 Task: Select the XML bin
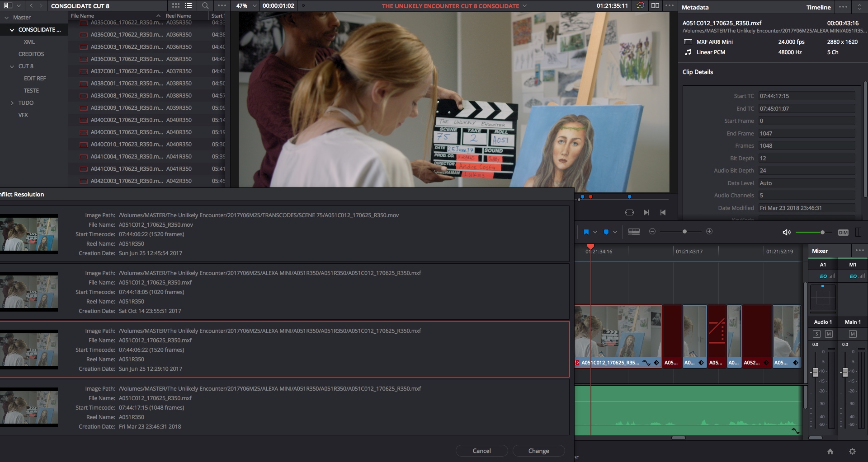(29, 42)
